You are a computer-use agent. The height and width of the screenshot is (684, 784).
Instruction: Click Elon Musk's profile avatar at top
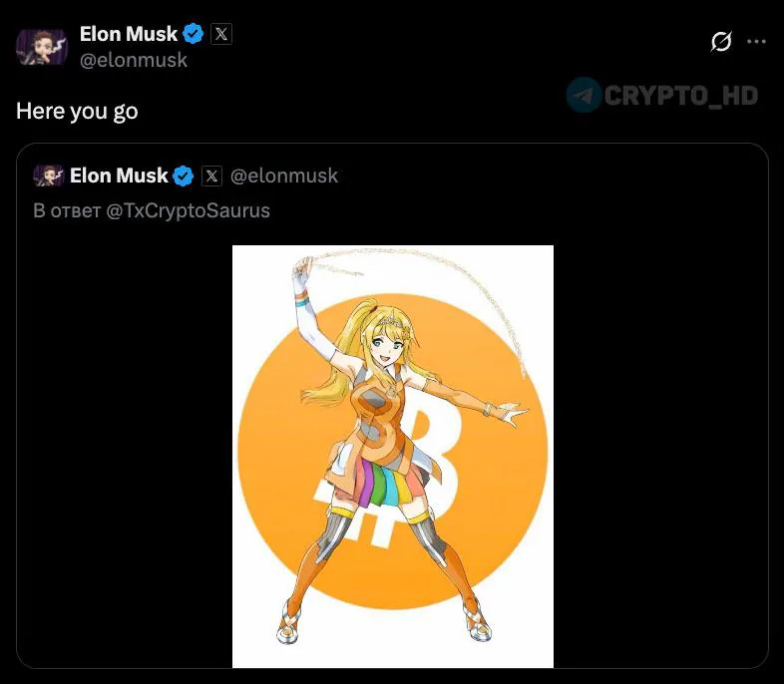[x=41, y=46]
